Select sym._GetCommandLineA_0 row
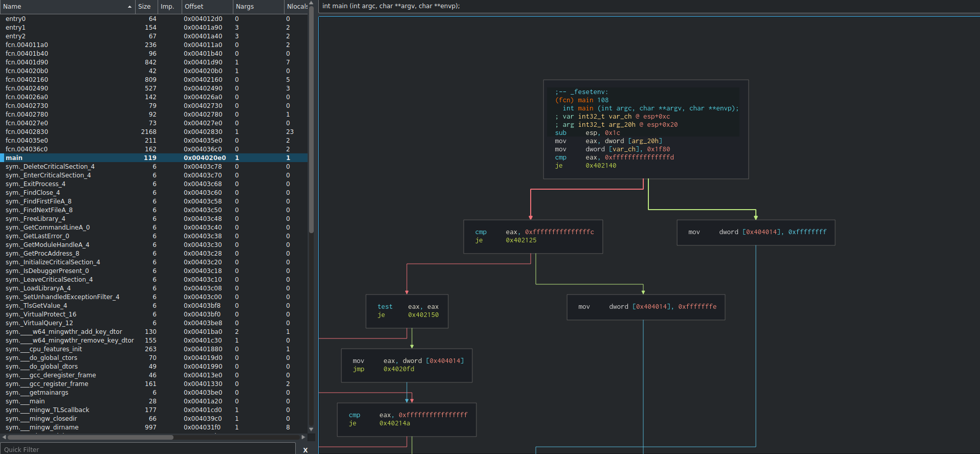Image resolution: width=980 pixels, height=454 pixels. coord(154,228)
